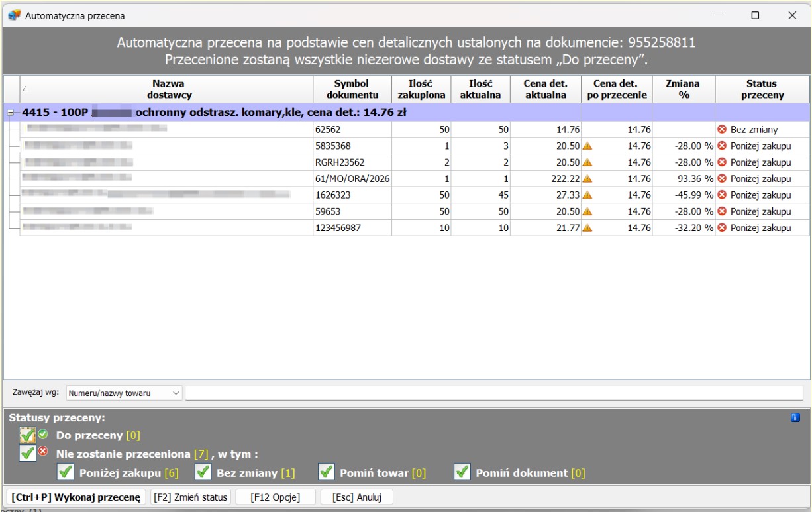Image resolution: width=812 pixels, height=512 pixels.
Task: Click red X icon in document 59653 row
Action: 723,212
